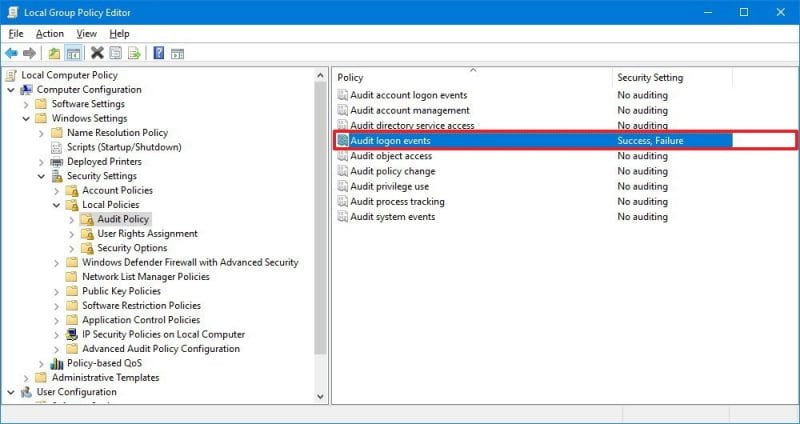Select the Audit logon events row
This screenshot has height=424, width=800.
pyautogui.click(x=534, y=141)
